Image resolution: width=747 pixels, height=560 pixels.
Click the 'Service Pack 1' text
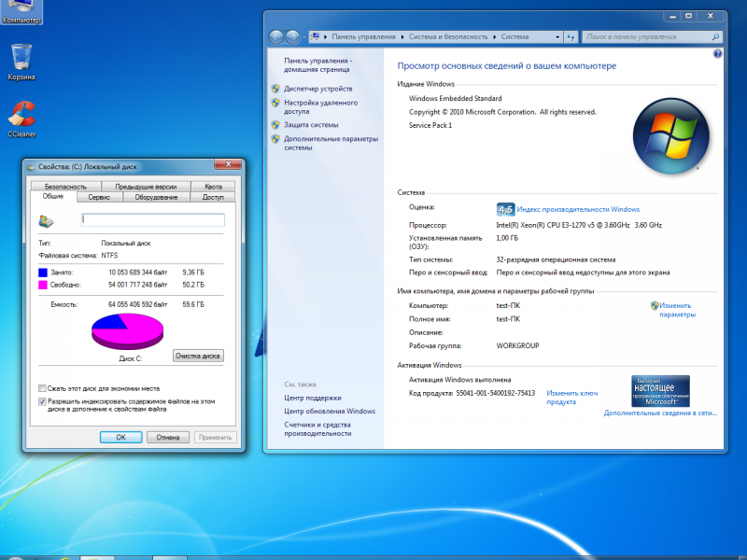[430, 125]
